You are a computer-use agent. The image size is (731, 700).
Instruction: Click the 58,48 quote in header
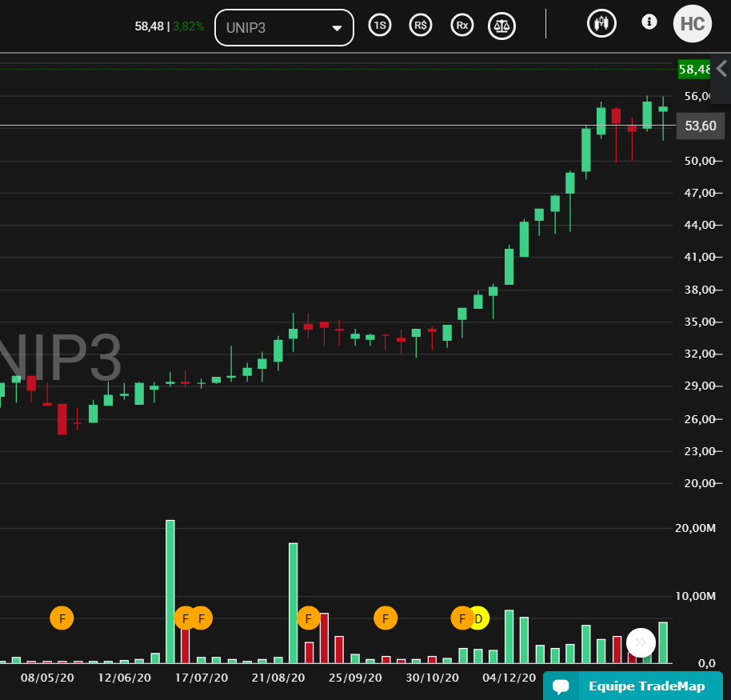(150, 26)
